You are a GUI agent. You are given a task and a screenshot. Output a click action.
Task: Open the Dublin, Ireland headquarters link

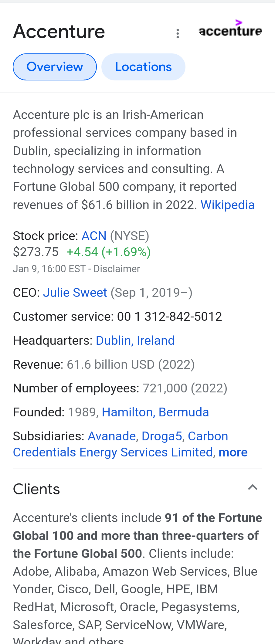click(135, 341)
